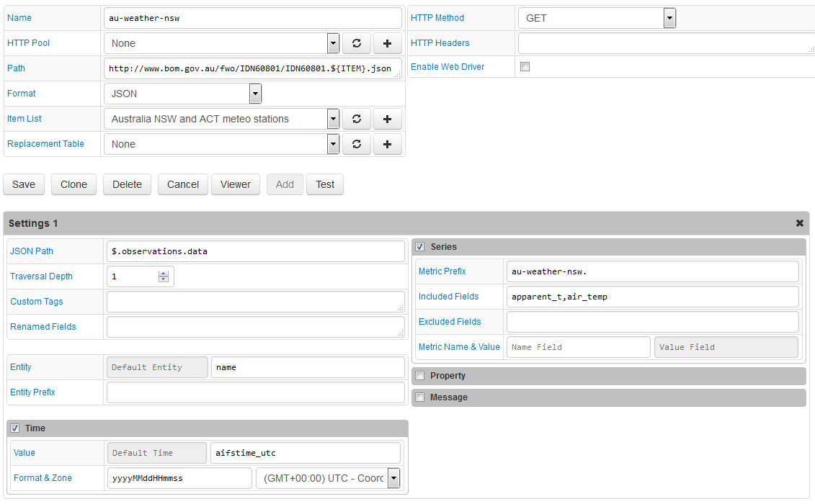Click the Custom Tags field

(x=256, y=302)
